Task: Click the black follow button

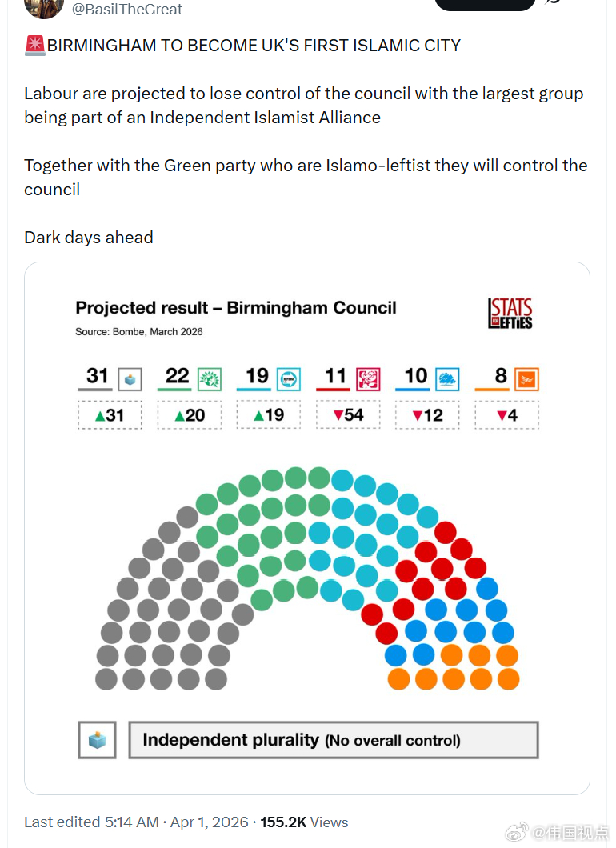Action: pyautogui.click(x=485, y=4)
